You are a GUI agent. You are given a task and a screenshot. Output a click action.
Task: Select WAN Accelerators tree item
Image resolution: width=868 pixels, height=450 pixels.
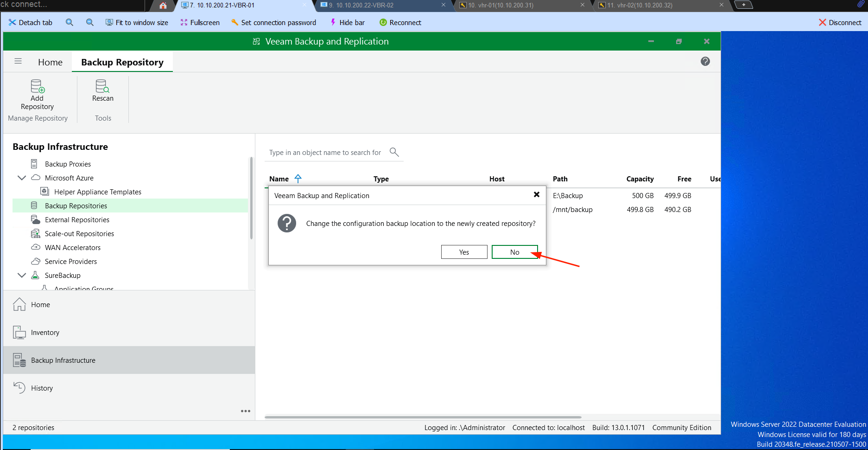coord(73,247)
